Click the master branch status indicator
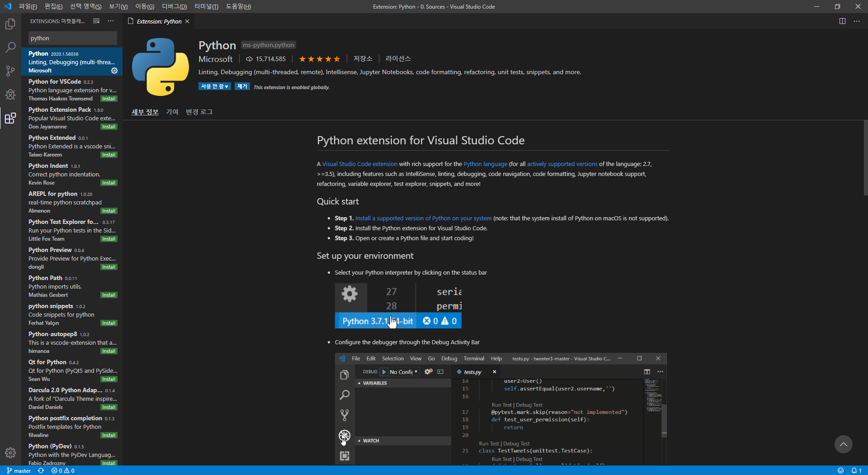The height and width of the screenshot is (475, 868). coord(19,470)
